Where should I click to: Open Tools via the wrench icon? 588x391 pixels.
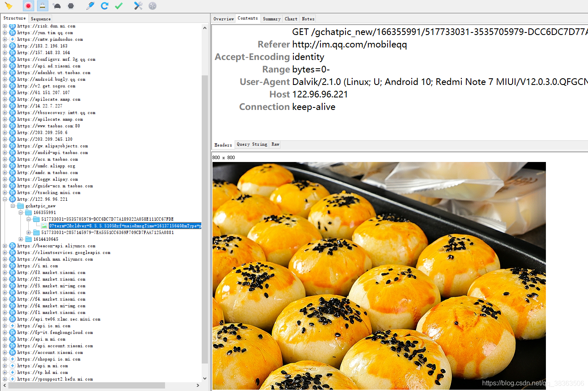pyautogui.click(x=138, y=6)
